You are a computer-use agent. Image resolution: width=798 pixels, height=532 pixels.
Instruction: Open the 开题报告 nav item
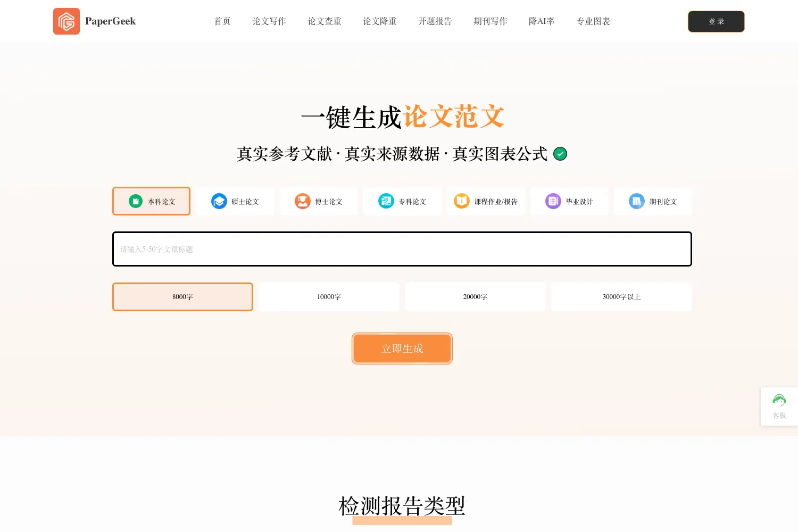tap(435, 21)
